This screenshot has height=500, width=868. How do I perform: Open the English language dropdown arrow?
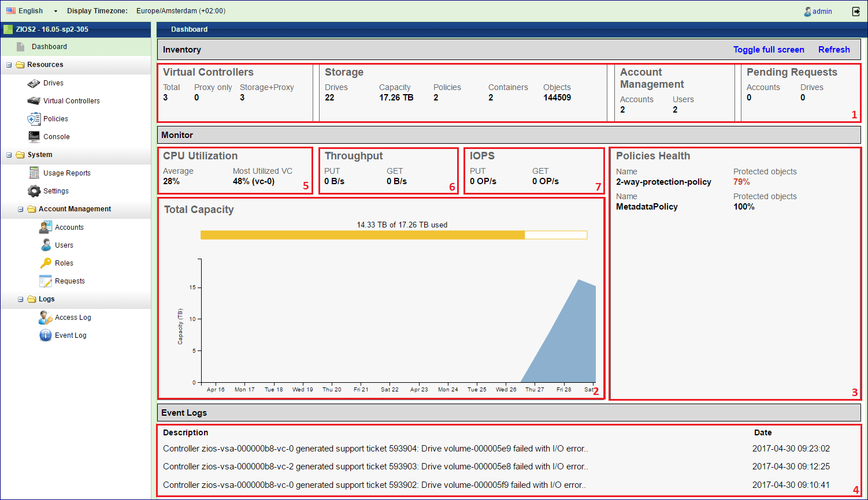click(55, 11)
